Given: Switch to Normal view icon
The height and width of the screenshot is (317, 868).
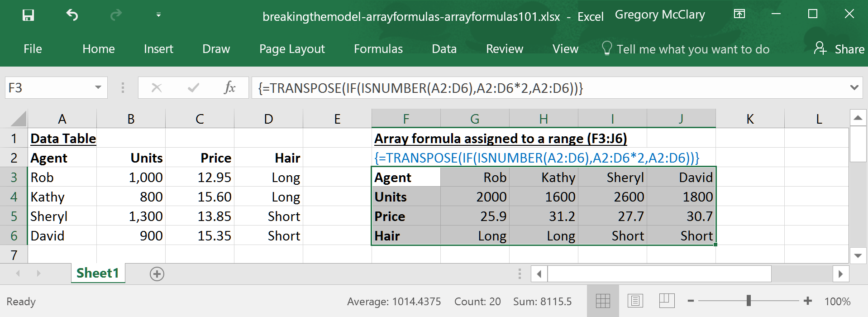Looking at the screenshot, I should (x=603, y=301).
